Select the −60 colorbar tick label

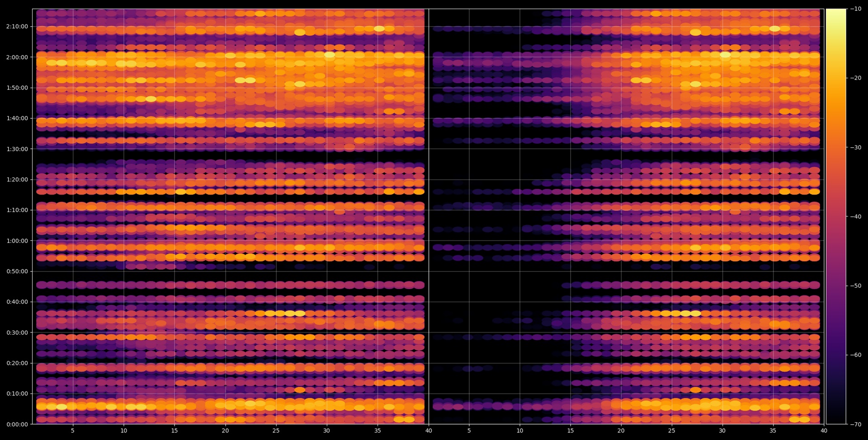(x=855, y=355)
